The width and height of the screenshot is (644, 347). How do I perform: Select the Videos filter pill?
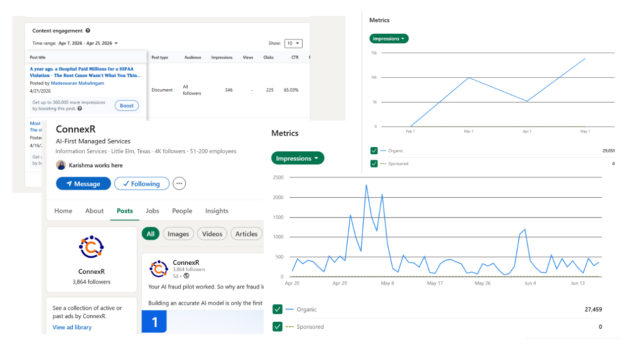coord(212,234)
